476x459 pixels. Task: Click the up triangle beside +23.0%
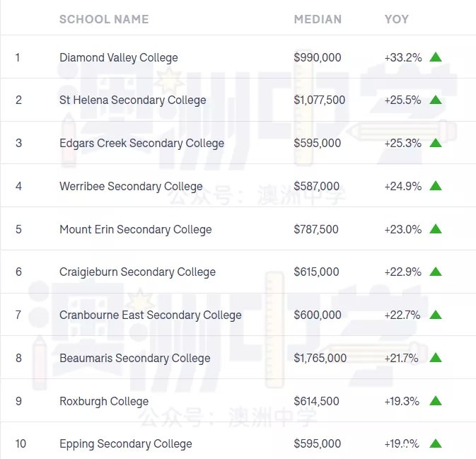tap(436, 229)
